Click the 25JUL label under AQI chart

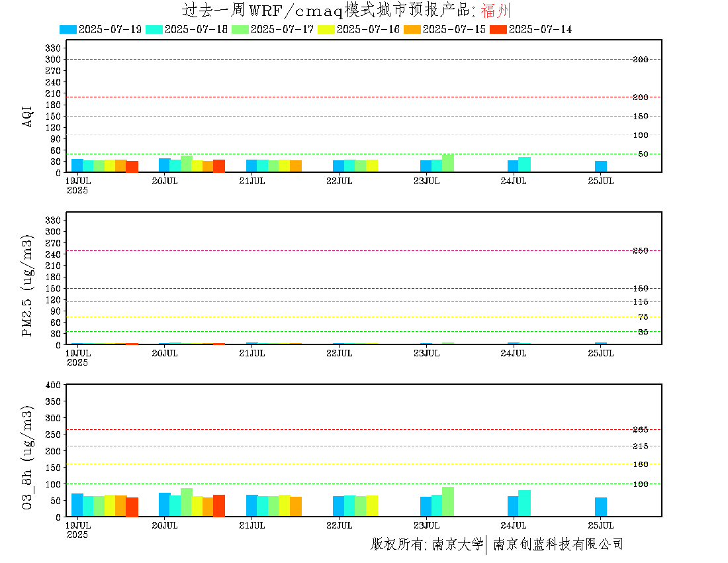pos(601,181)
